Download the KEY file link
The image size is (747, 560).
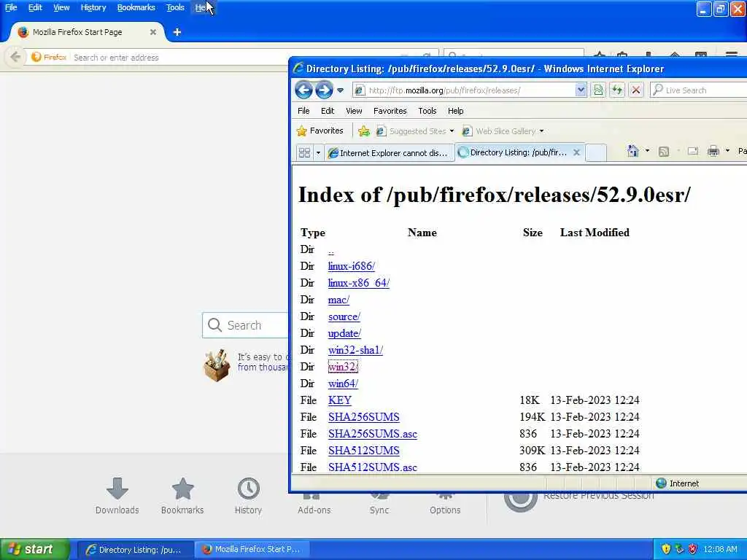[x=340, y=400]
